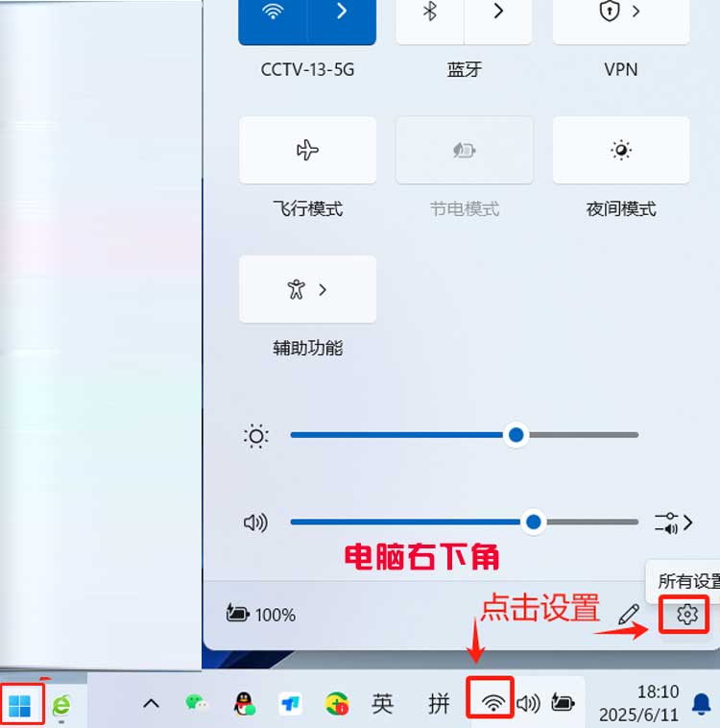Open the notification bell in the taskbar
Image resolution: width=720 pixels, height=728 pixels.
click(x=701, y=704)
